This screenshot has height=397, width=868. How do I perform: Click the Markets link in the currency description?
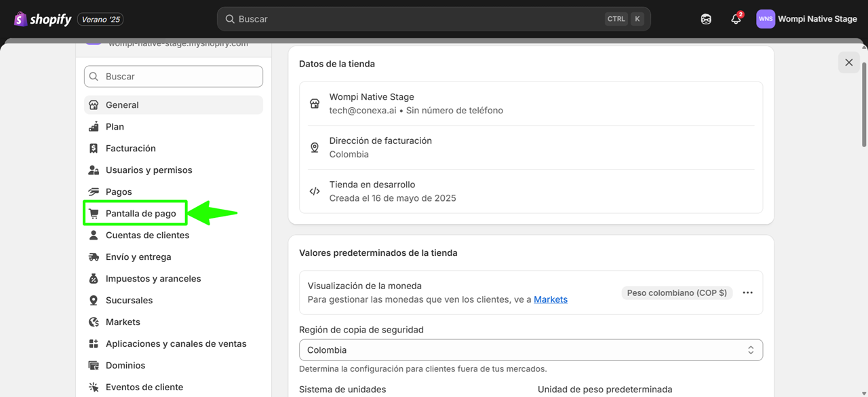pyautogui.click(x=551, y=299)
